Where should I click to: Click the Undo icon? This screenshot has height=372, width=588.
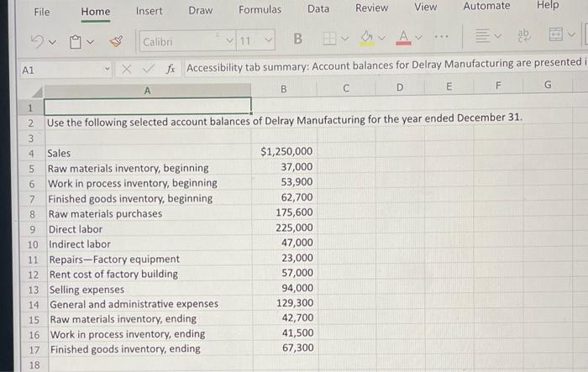click(38, 42)
